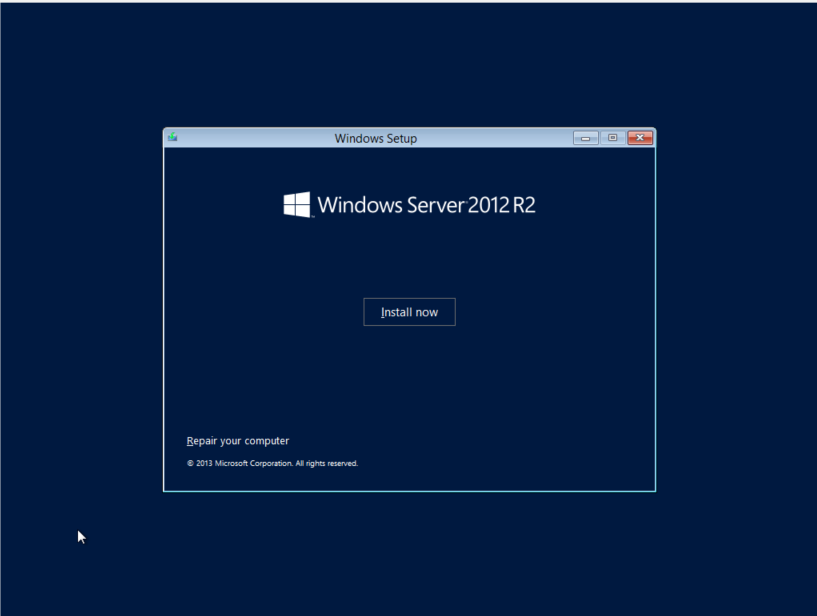
Task: Click the word "Server" in the heading
Action: coord(432,206)
